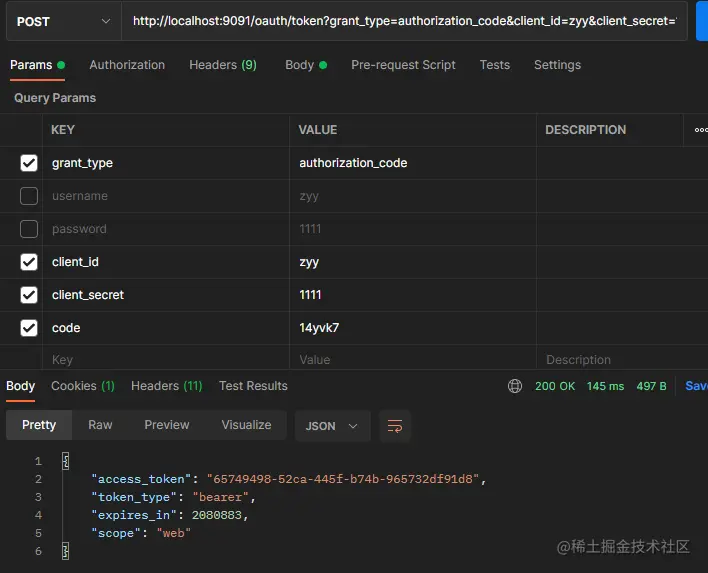Select the Preview view

(167, 425)
